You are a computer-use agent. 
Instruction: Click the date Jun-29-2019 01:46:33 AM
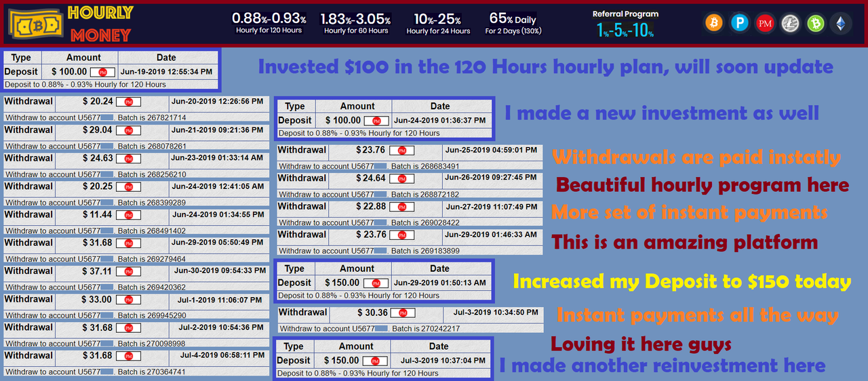pos(491,235)
